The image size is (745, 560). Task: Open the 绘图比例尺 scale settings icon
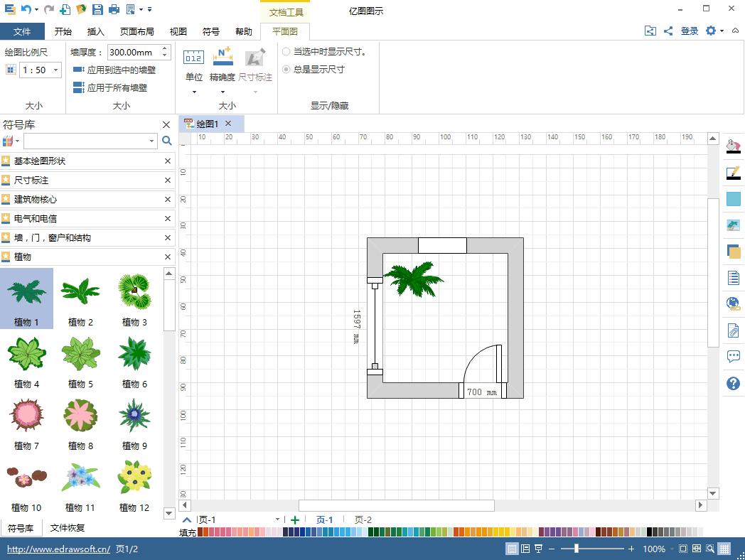click(11, 70)
